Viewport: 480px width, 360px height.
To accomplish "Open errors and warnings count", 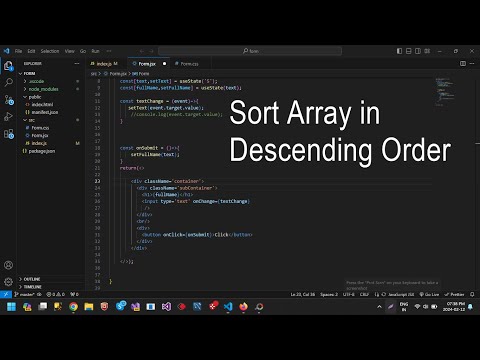I will 55,294.
